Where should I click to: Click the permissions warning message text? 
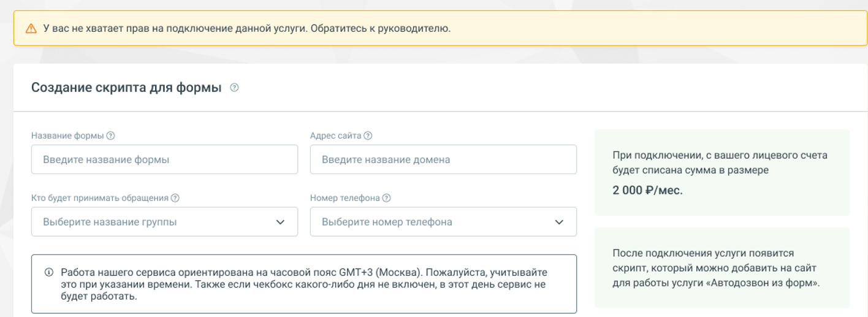pos(246,29)
